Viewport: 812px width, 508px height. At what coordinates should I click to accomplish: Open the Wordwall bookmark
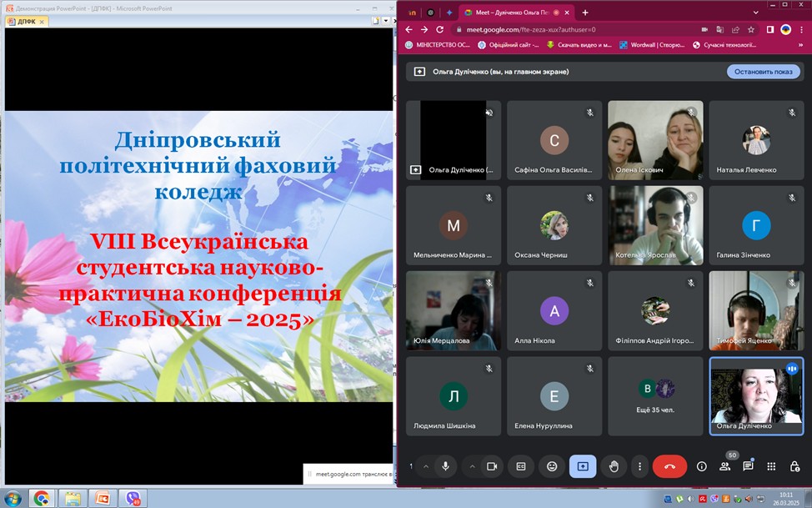[x=654, y=45]
